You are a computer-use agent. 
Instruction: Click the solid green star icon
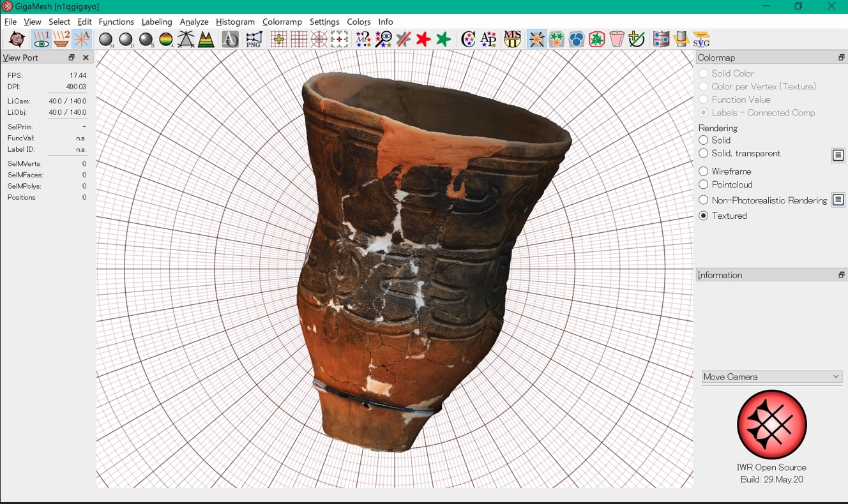coord(444,40)
